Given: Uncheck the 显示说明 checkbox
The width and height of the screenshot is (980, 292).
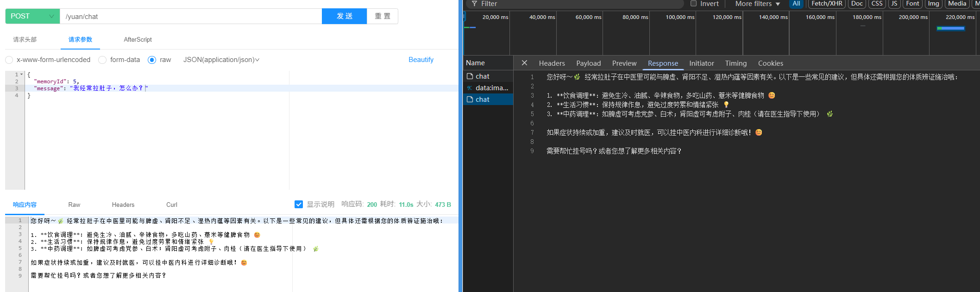Looking at the screenshot, I should pyautogui.click(x=299, y=205).
